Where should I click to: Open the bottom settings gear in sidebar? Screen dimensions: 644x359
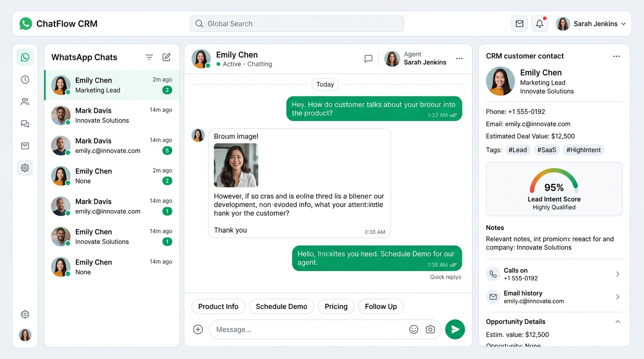click(x=25, y=315)
